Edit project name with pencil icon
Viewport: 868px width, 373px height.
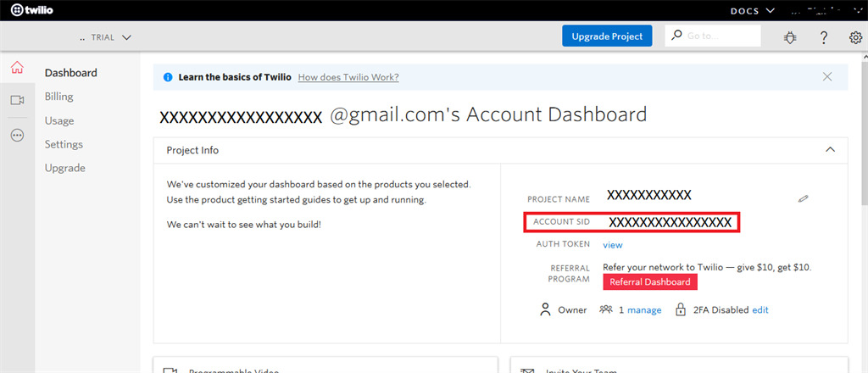tap(804, 198)
